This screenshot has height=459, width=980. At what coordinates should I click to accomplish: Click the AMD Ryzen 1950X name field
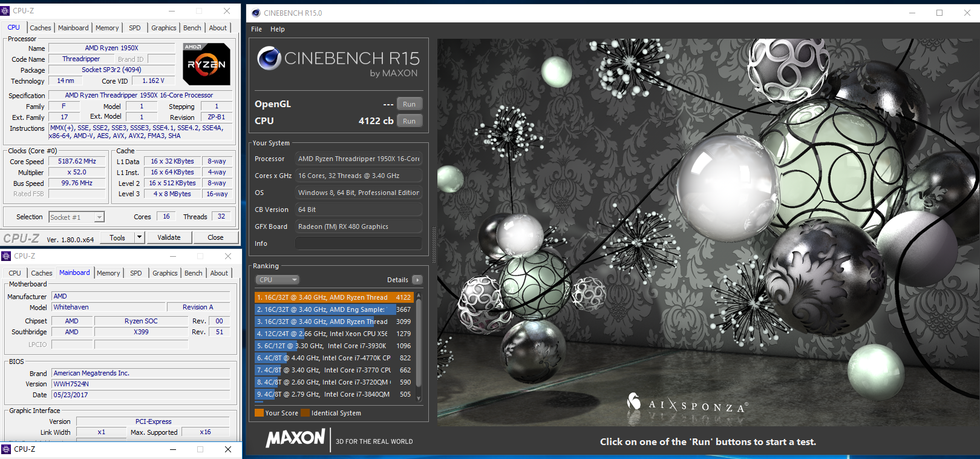click(111, 48)
